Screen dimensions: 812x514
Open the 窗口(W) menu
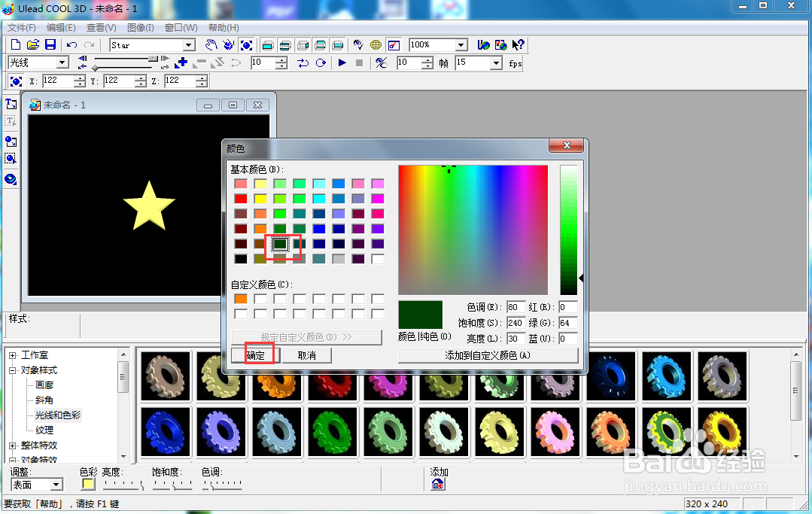181,27
